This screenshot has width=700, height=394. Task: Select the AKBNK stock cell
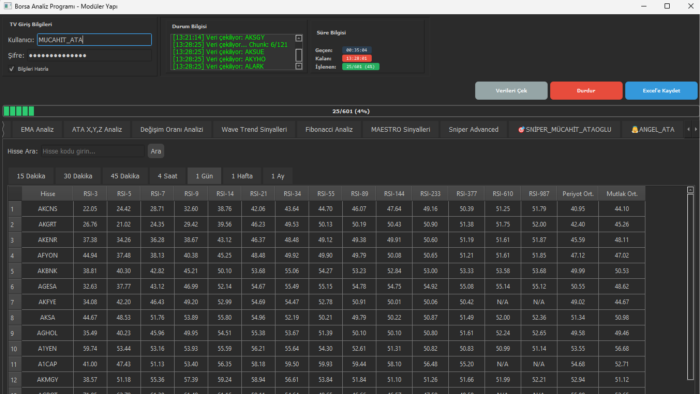47,271
